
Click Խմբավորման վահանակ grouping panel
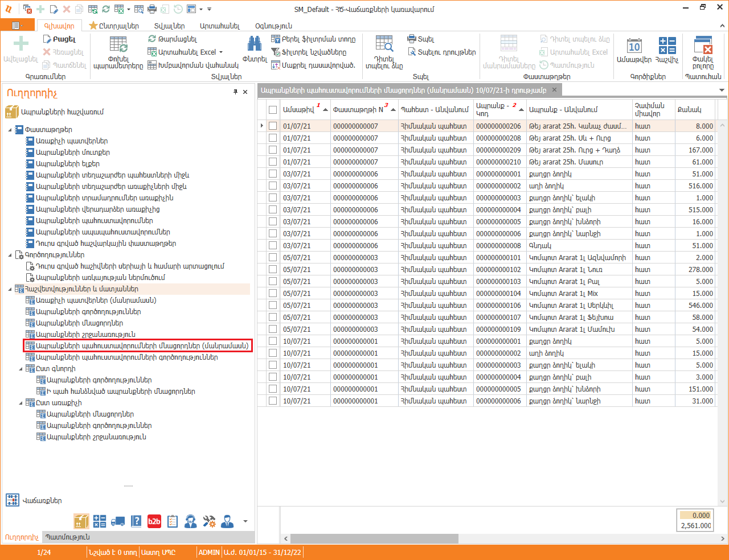tap(193, 65)
